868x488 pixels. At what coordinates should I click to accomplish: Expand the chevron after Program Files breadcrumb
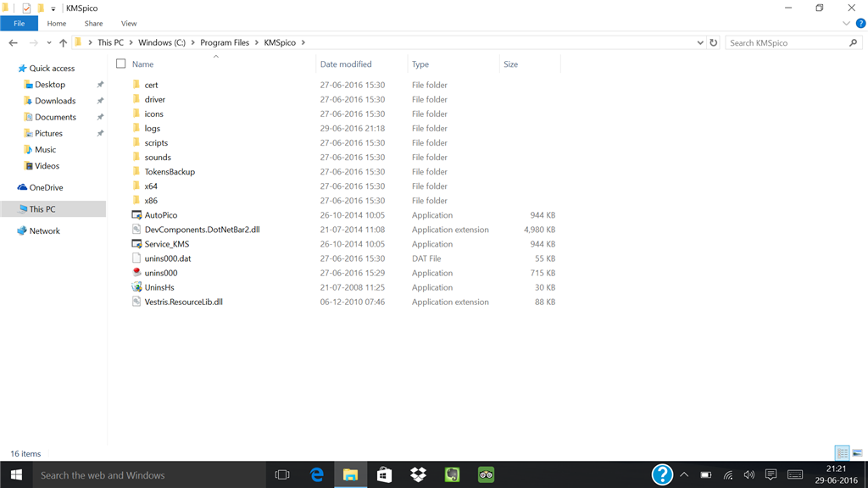[x=257, y=42]
